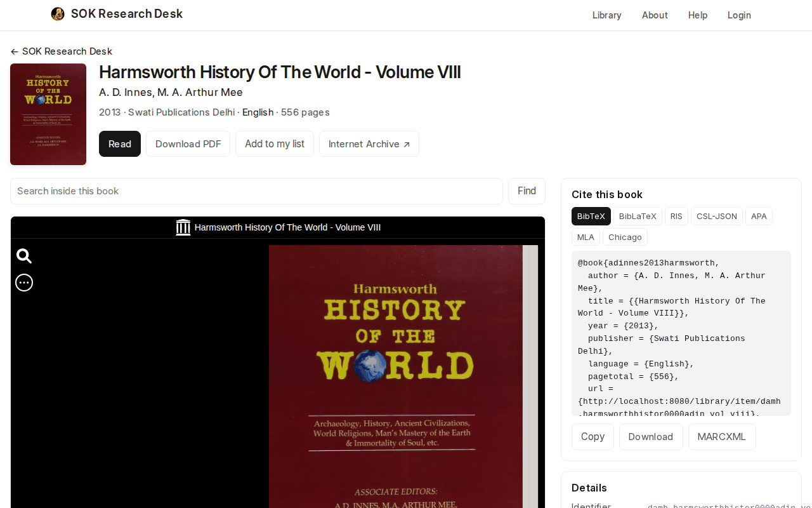Add the book to my list
This screenshot has width=812, height=508.
coord(275,144)
